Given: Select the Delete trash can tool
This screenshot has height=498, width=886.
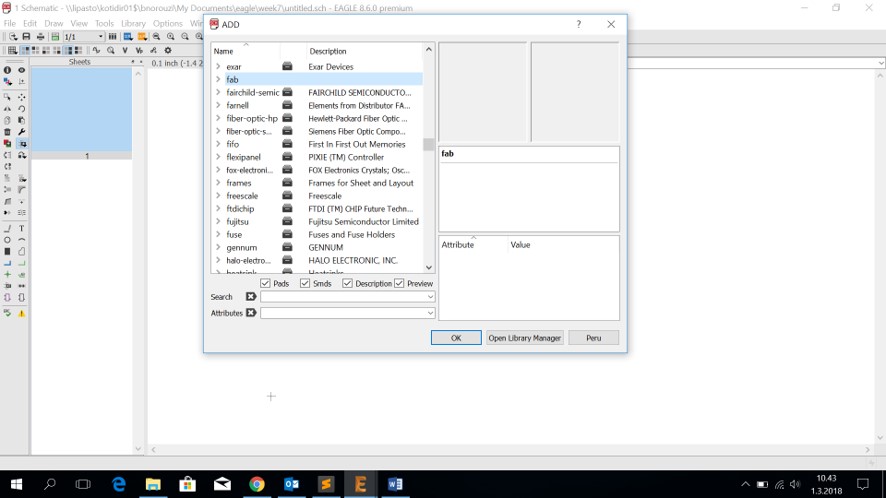Looking at the screenshot, I should coord(7,132).
